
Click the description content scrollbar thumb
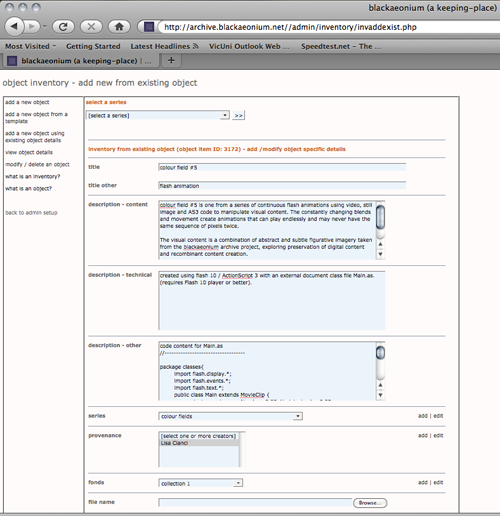click(380, 217)
